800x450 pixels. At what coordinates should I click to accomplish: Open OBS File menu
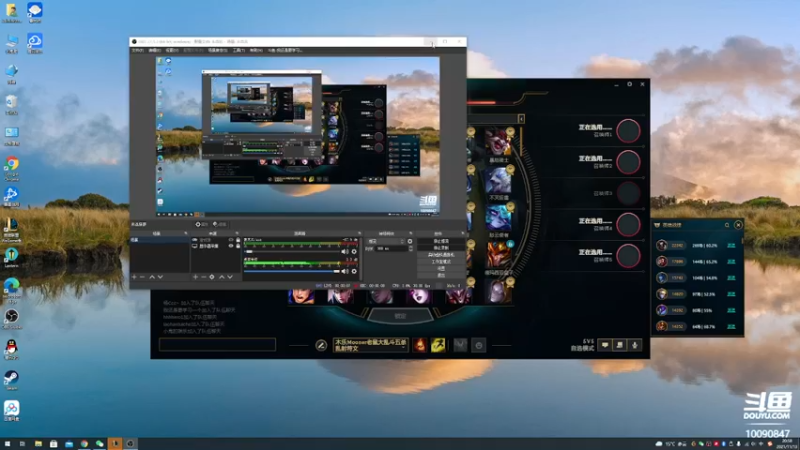pos(138,51)
